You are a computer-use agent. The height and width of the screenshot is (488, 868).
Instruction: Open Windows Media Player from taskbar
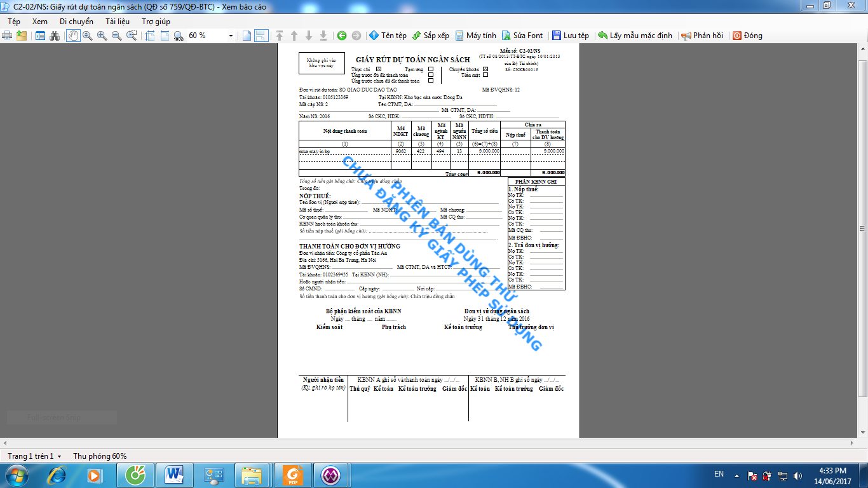coord(93,475)
